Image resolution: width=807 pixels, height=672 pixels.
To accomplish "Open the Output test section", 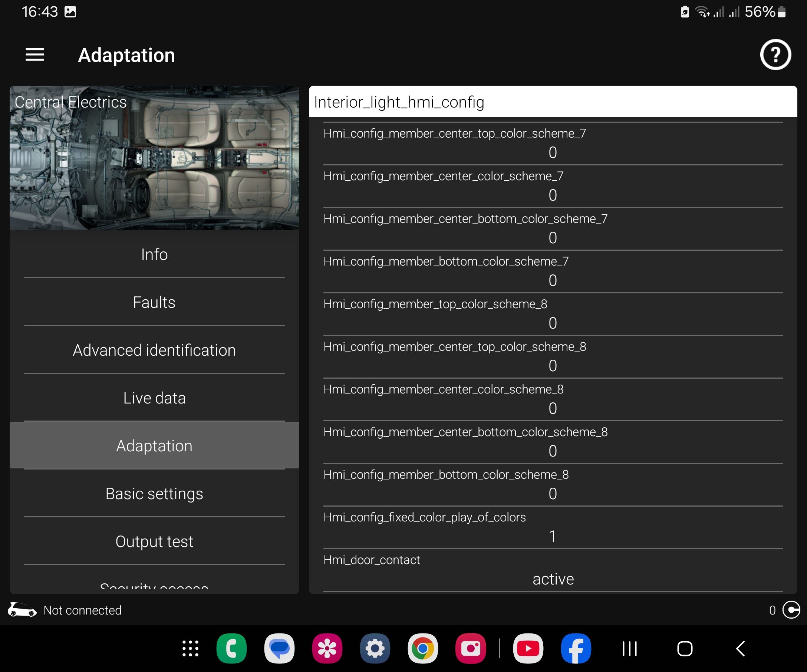I will tap(154, 541).
